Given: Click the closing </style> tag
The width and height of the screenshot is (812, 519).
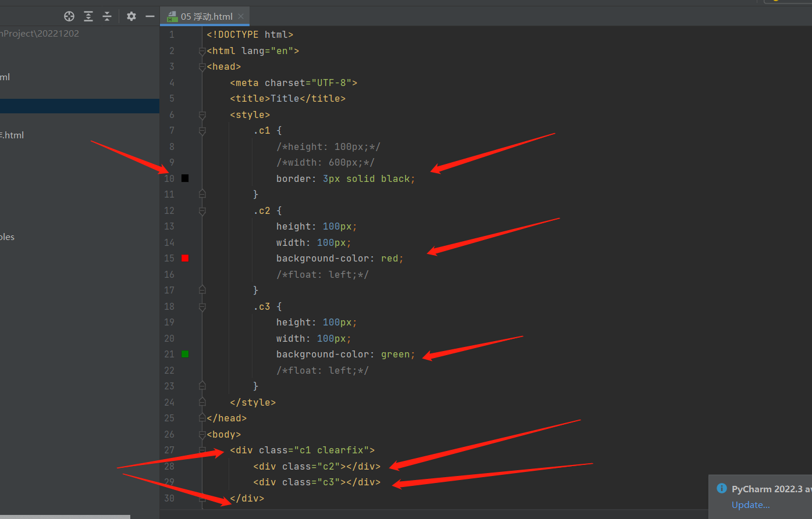Looking at the screenshot, I should coord(253,402).
